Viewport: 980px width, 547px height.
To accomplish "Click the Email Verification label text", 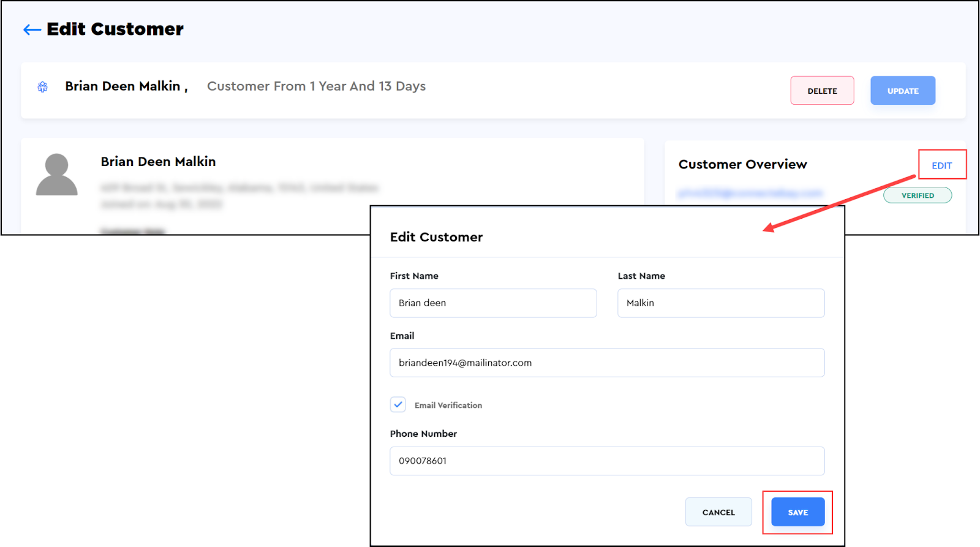I will [x=448, y=406].
